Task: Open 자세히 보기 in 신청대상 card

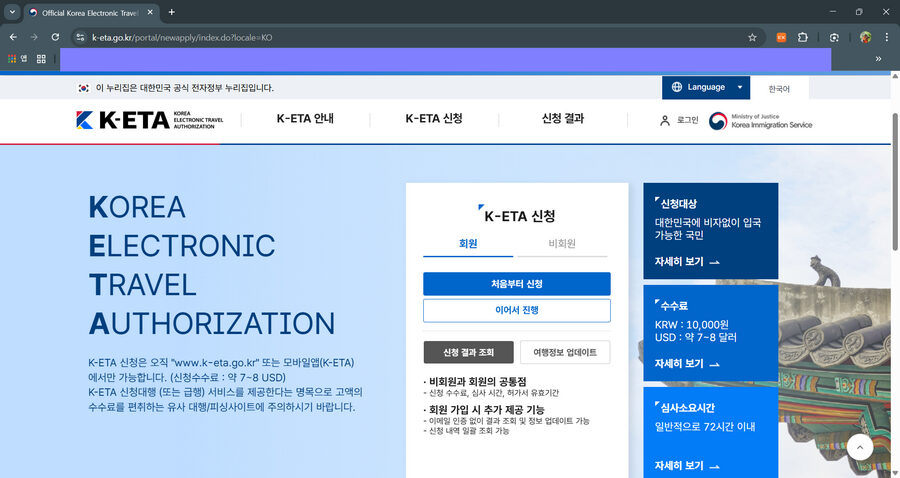Action: (x=687, y=262)
